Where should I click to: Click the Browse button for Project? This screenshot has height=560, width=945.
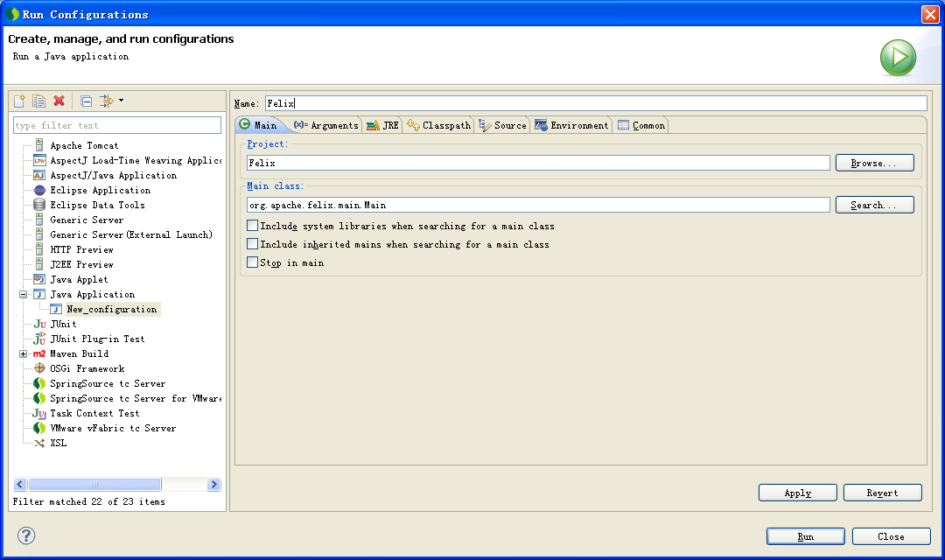pos(874,163)
